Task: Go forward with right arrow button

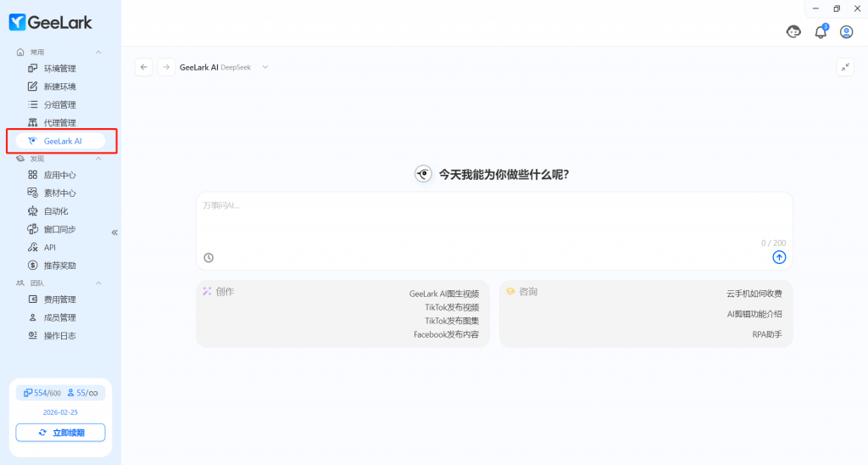Action: point(166,67)
